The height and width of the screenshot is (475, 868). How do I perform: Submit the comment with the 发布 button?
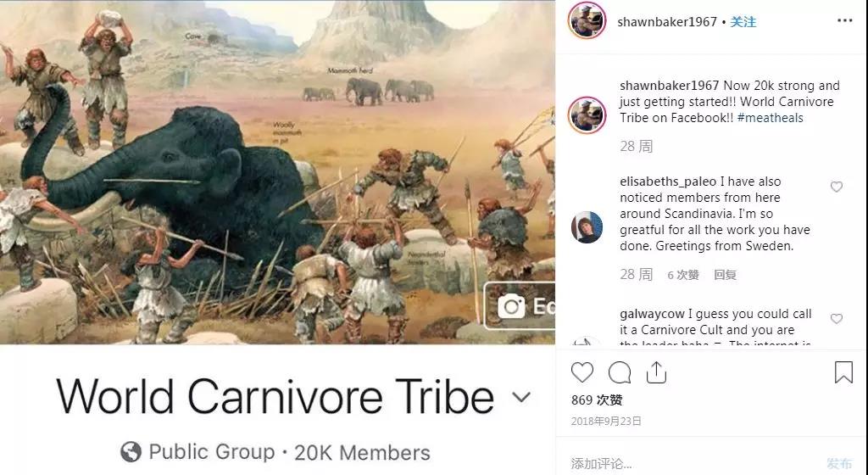coord(839,463)
